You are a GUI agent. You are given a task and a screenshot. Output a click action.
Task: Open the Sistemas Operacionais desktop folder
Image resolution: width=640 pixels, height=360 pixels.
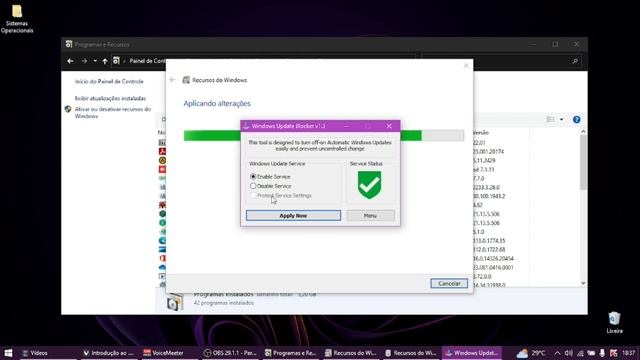(x=17, y=18)
